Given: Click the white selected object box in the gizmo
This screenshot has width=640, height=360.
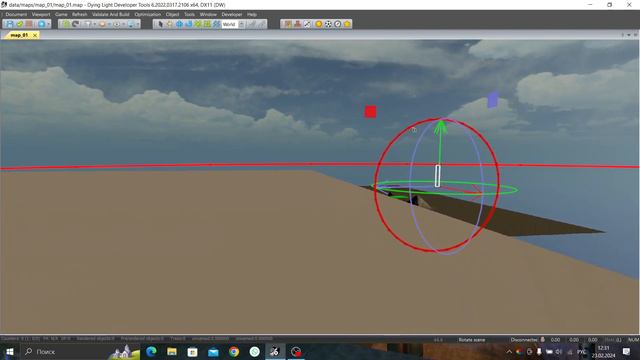Looking at the screenshot, I should pyautogui.click(x=438, y=176).
